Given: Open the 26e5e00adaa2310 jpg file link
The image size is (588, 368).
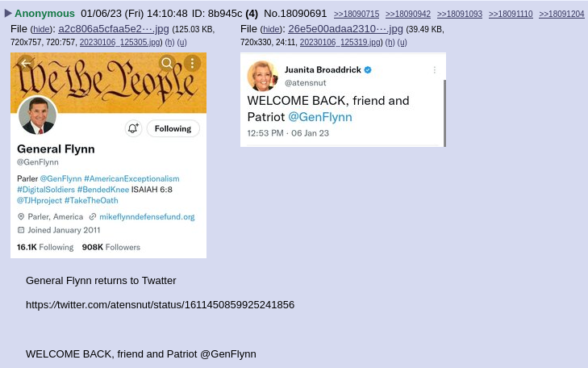Looking at the screenshot, I should coord(345,29).
